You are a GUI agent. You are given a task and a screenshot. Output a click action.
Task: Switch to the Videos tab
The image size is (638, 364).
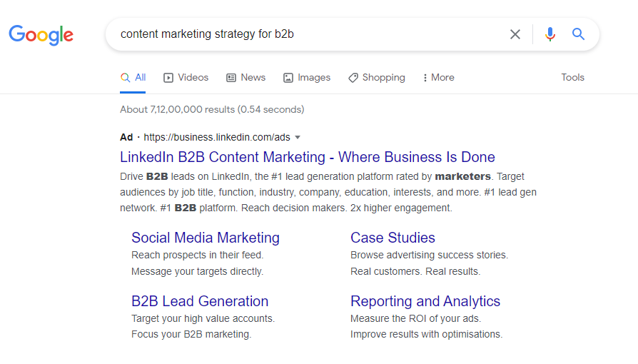(x=186, y=77)
